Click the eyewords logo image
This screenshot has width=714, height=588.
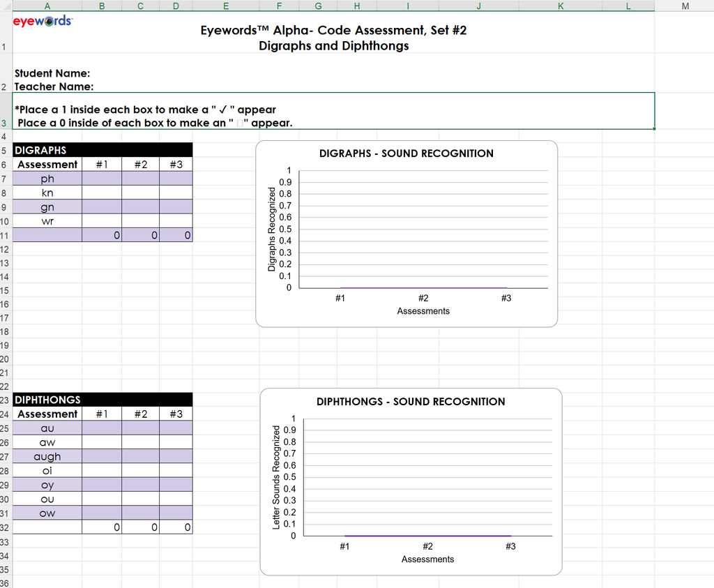pos(43,22)
